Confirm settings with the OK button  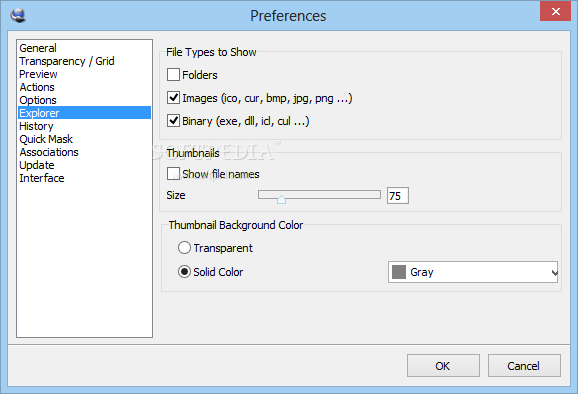[443, 366]
